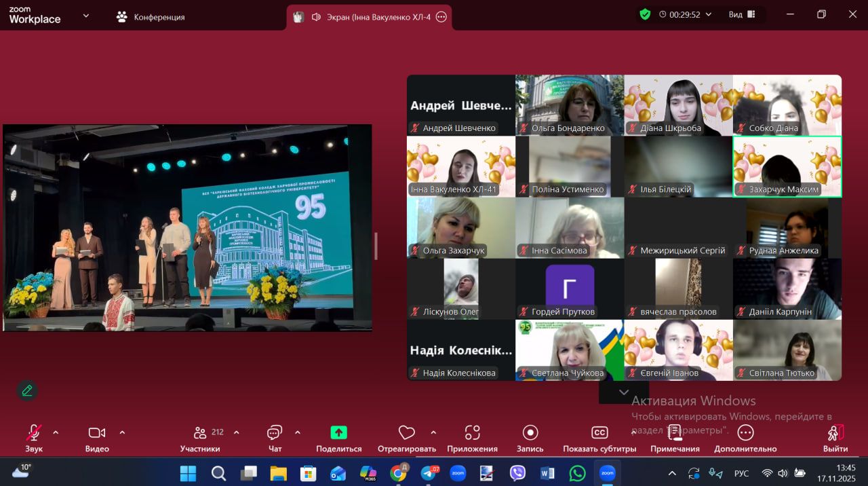
Task: Click the green Share (Поделиться) screen icon
Action: point(338,433)
